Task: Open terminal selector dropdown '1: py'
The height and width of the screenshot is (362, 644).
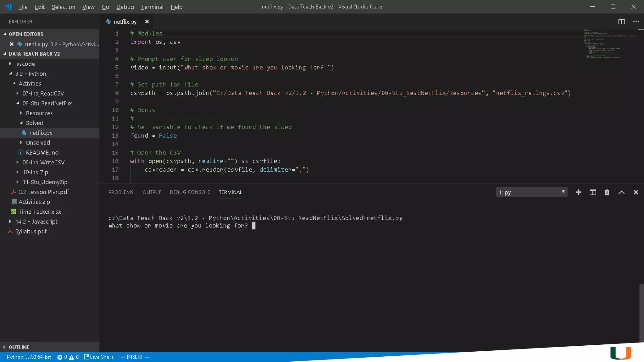Action: 531,192
